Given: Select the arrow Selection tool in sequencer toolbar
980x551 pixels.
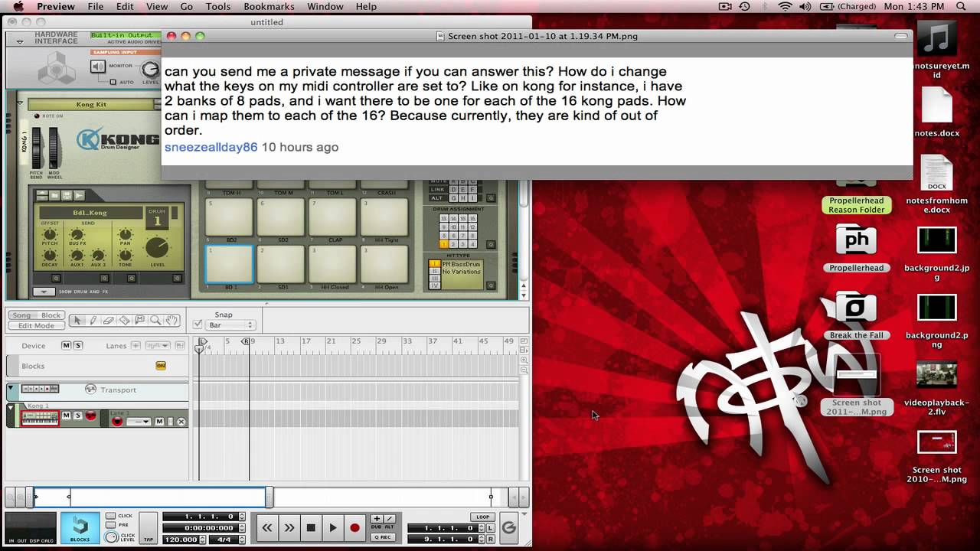Looking at the screenshot, I should point(77,320).
